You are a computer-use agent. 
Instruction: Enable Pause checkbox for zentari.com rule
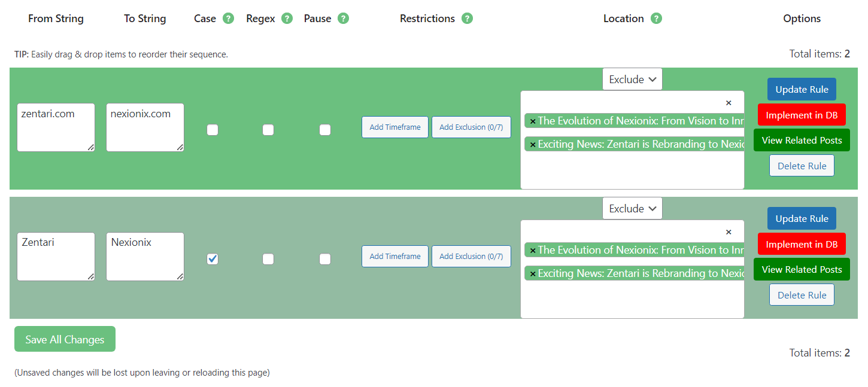click(325, 130)
